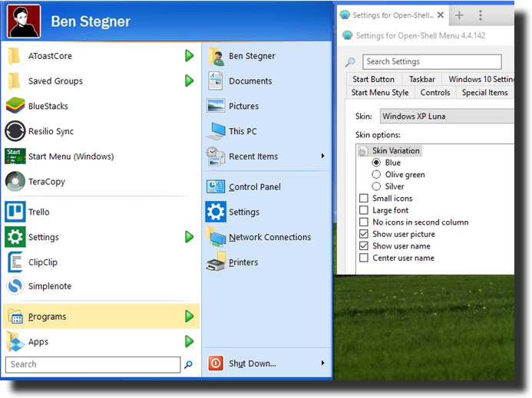This screenshot has height=398, width=532.
Task: Check No icons in second column
Action: 364,222
